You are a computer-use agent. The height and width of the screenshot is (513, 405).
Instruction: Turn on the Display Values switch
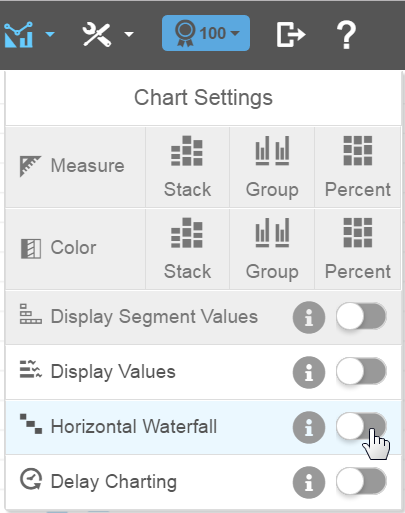361,371
